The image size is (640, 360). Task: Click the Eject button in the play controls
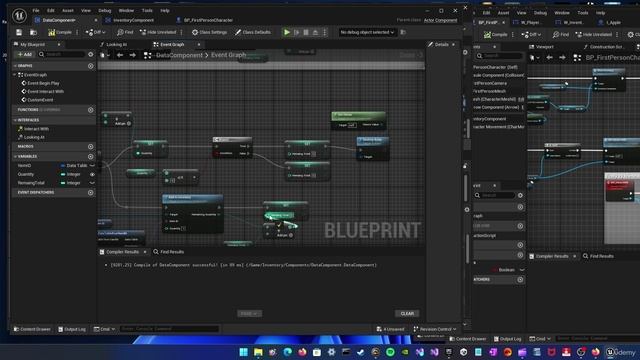point(316,32)
